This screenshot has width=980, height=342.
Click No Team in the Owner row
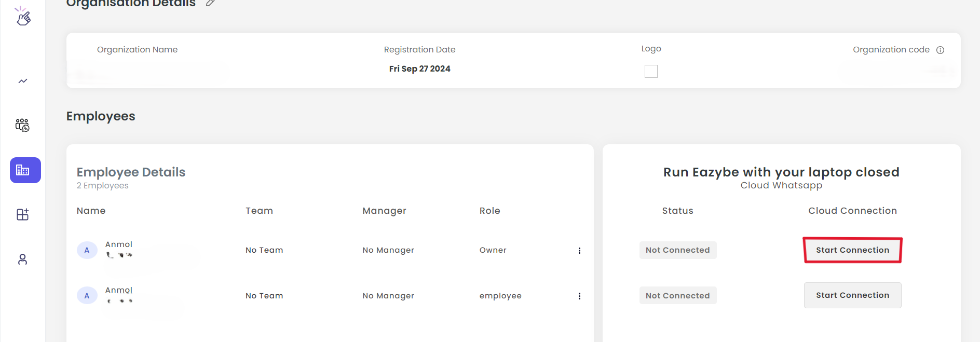point(264,250)
